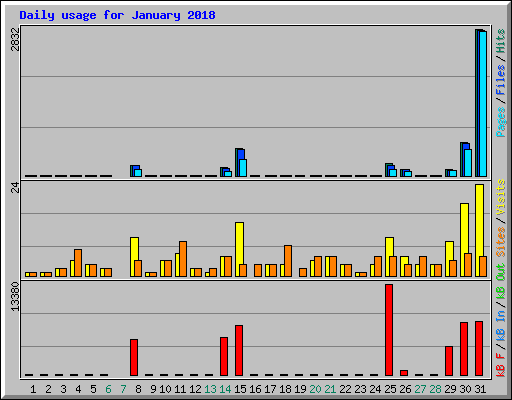Click the Files legend label

pyautogui.click(x=500, y=79)
